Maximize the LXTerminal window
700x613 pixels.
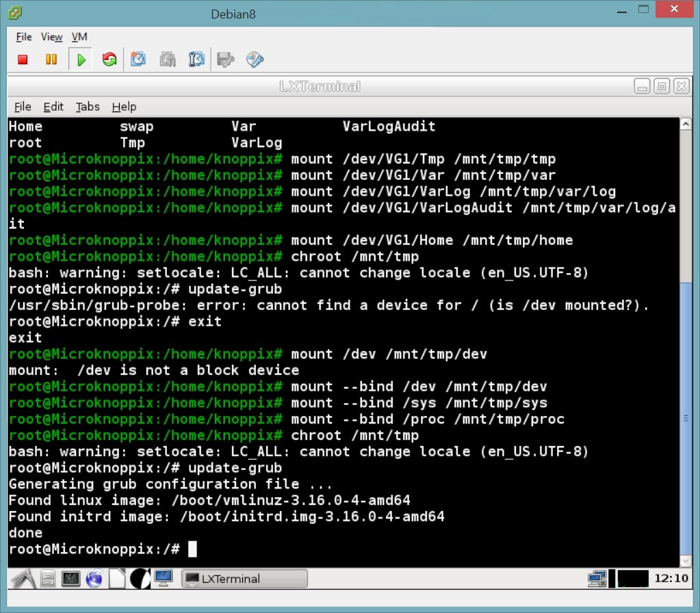point(662,86)
